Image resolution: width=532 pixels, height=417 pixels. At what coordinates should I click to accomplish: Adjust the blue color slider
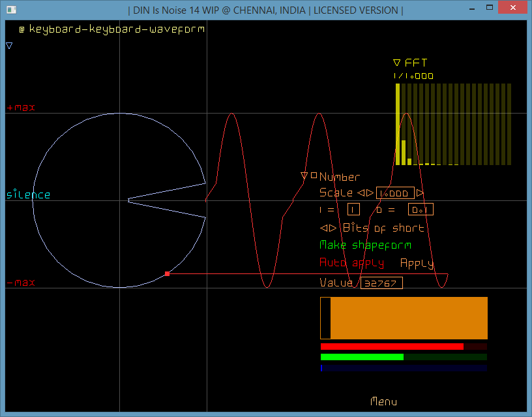point(404,368)
